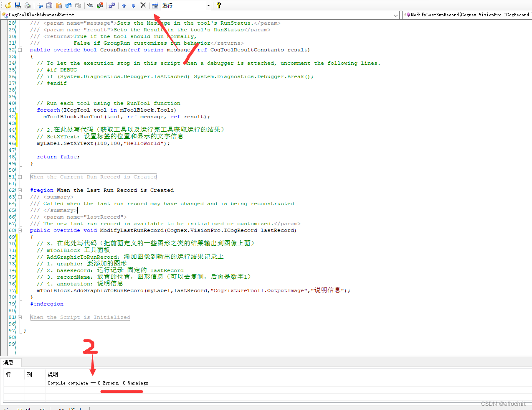Print the script using the printer icon

point(28,5)
